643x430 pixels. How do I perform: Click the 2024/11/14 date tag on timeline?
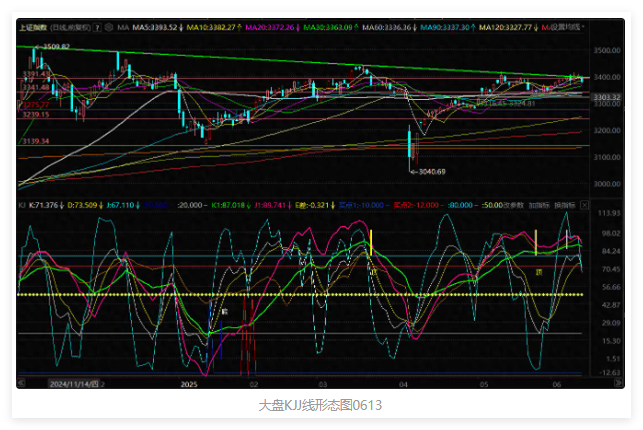point(74,384)
